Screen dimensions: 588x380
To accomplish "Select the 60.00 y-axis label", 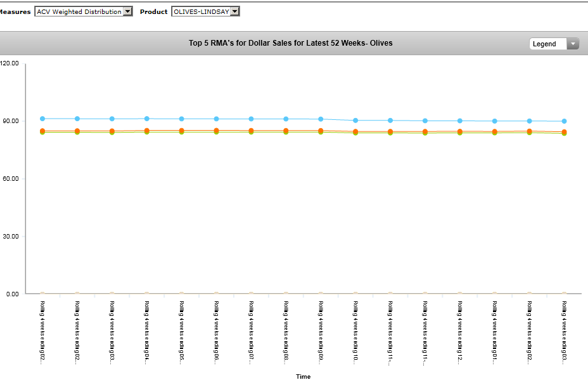I will click(10, 179).
